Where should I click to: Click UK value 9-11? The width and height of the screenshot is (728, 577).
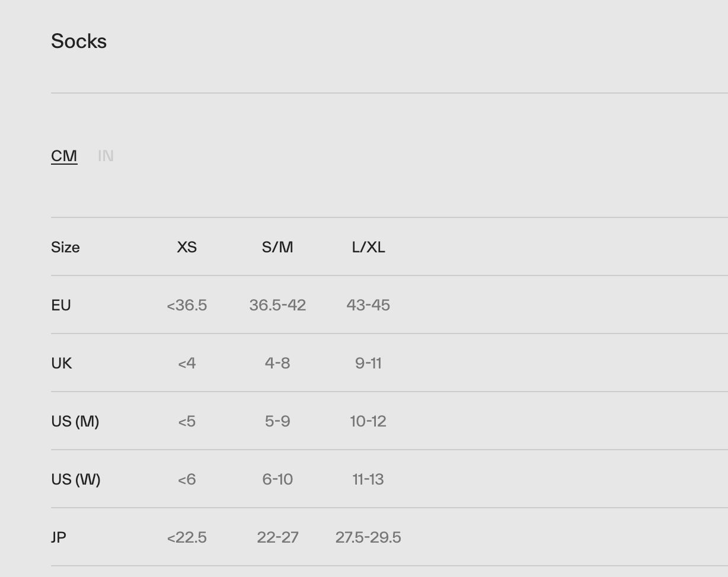368,363
